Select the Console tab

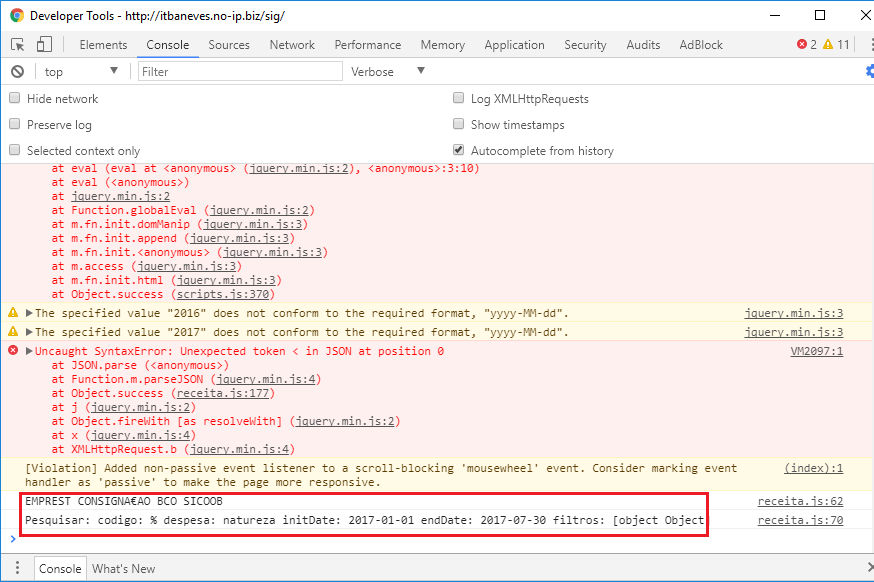(168, 45)
